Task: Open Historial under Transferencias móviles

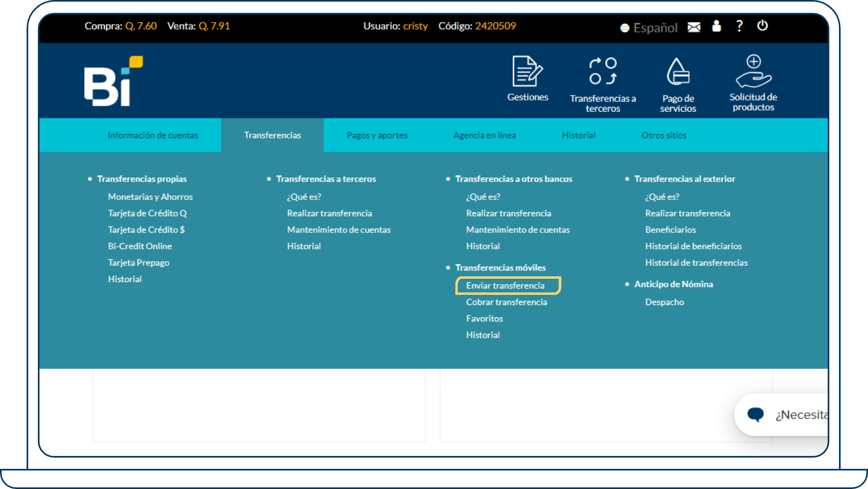Action: coord(483,335)
